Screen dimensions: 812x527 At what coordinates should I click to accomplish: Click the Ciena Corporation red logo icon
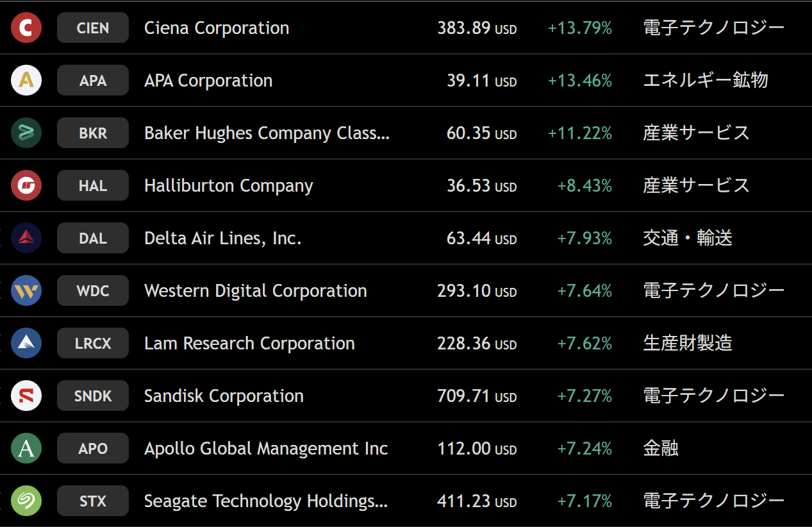pos(26,28)
